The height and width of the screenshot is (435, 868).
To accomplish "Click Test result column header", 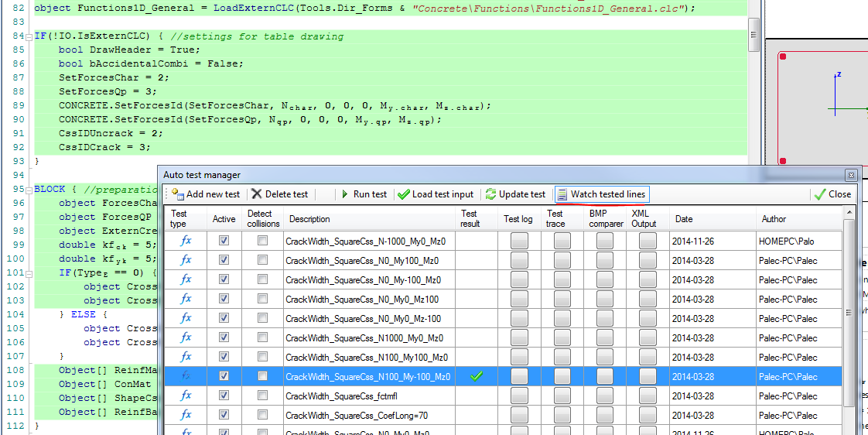I will tap(477, 219).
